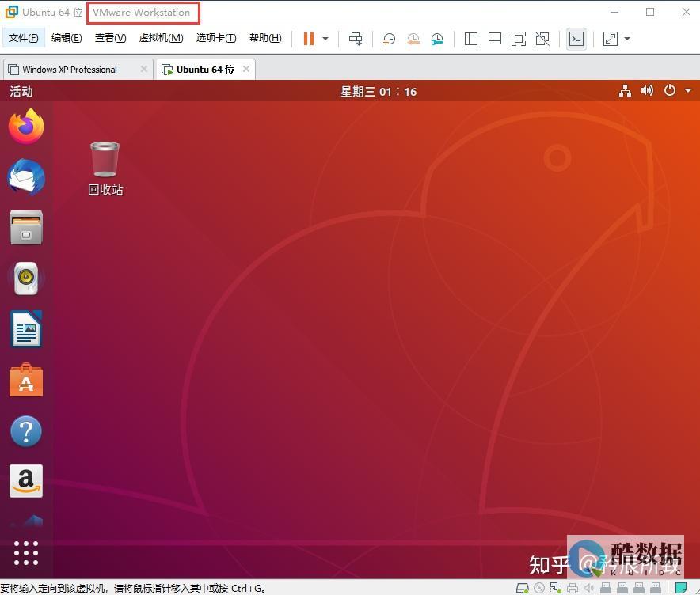
Task: Open the 虚拟机(M) menu
Action: (162, 38)
